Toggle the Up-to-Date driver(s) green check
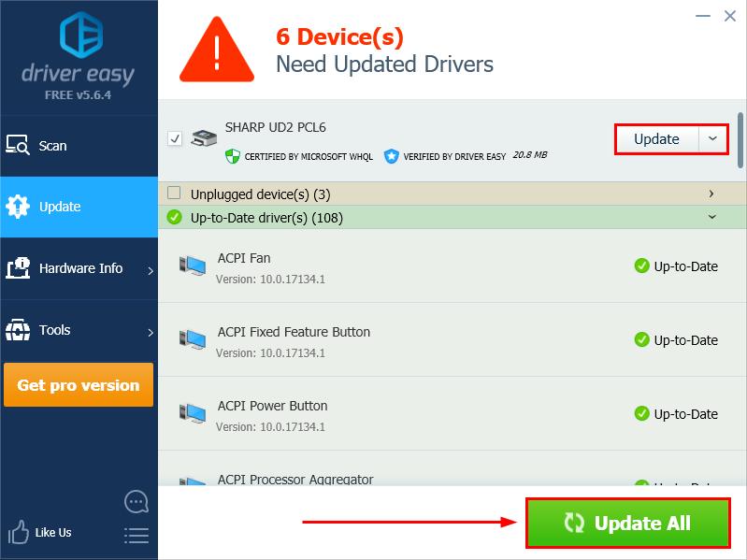Viewport: 747px width, 560px height. (173, 217)
